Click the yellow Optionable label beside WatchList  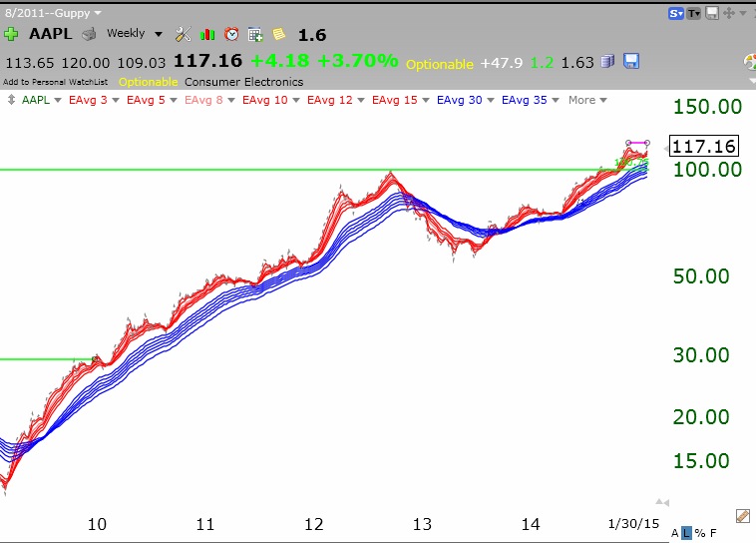pyautogui.click(x=148, y=82)
